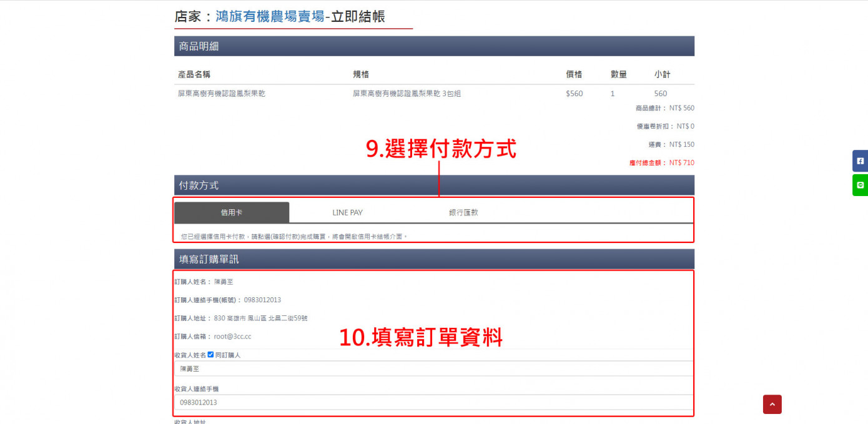
Task: Click the 訂購人地址 830 高雄市 line
Action: click(241, 318)
